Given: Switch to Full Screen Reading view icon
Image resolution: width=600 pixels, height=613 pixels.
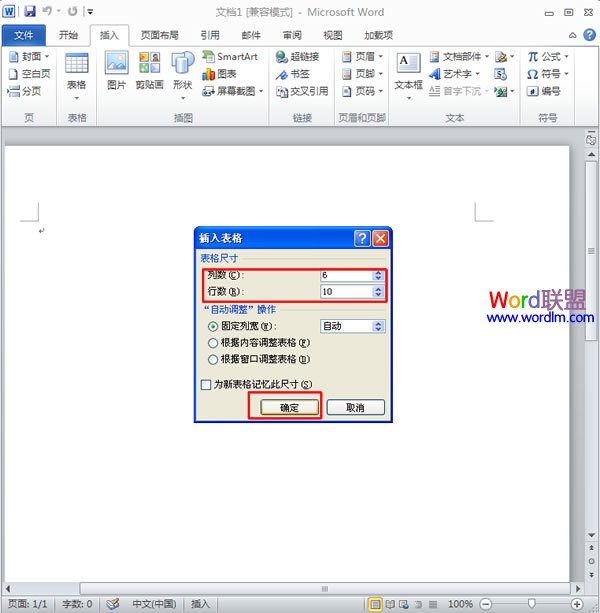Looking at the screenshot, I should 390,604.
